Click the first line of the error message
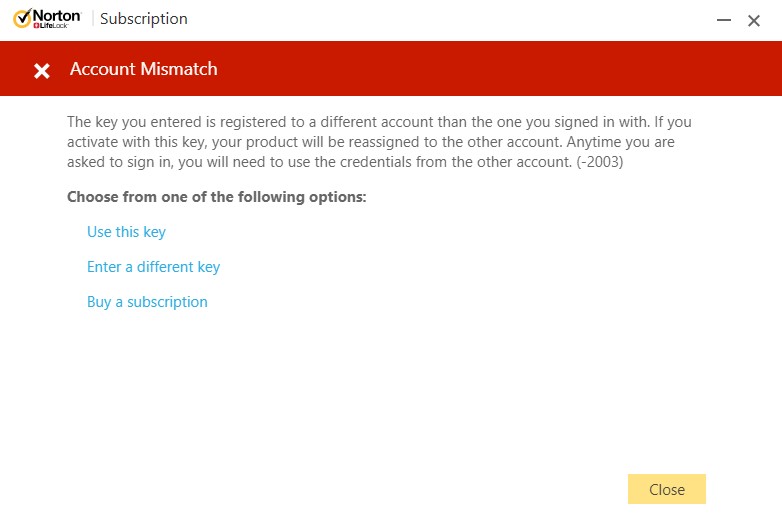The width and height of the screenshot is (782, 521). tap(380, 122)
